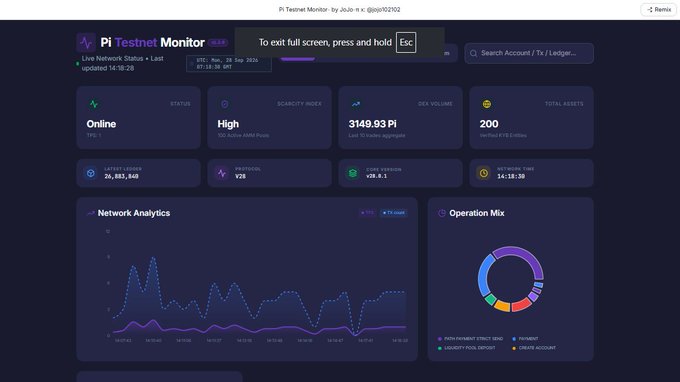This screenshot has height=382, width=680.
Task: Click the Operation Mix heading
Action: 477,213
